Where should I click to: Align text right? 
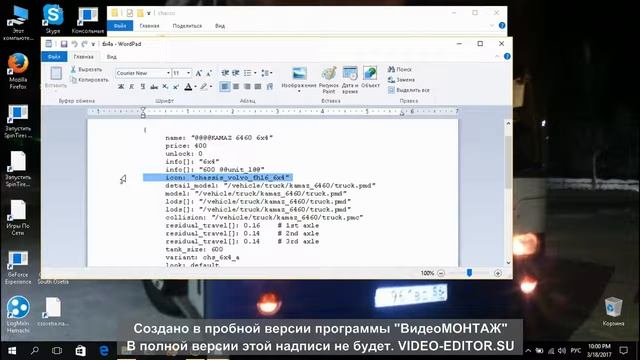pos(247,87)
